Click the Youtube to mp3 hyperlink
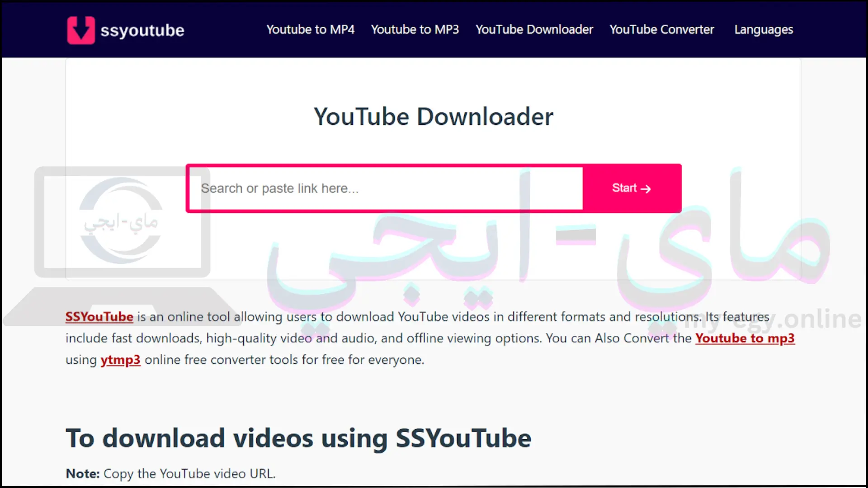 745,338
